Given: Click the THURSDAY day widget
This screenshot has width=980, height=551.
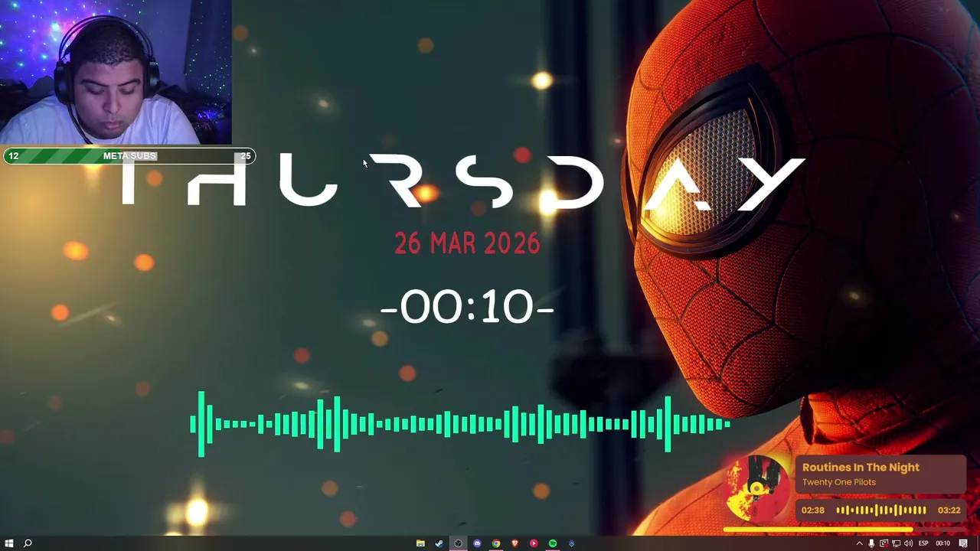Looking at the screenshot, I should [x=463, y=181].
